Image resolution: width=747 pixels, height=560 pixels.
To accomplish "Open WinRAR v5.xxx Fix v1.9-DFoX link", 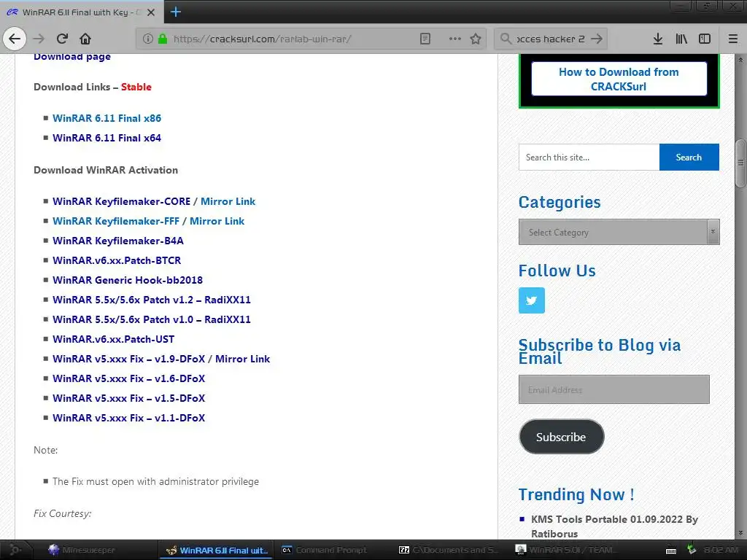I will coord(128,359).
